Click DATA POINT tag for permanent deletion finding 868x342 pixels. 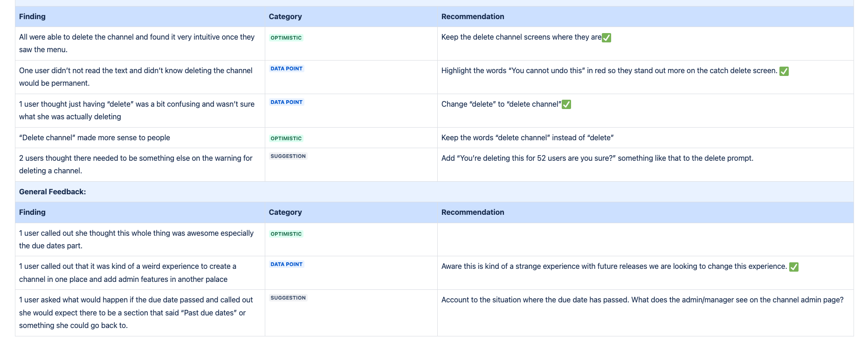287,68
